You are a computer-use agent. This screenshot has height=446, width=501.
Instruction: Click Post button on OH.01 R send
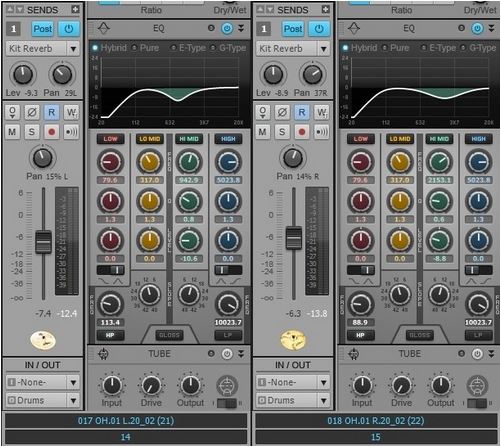tap(293, 29)
